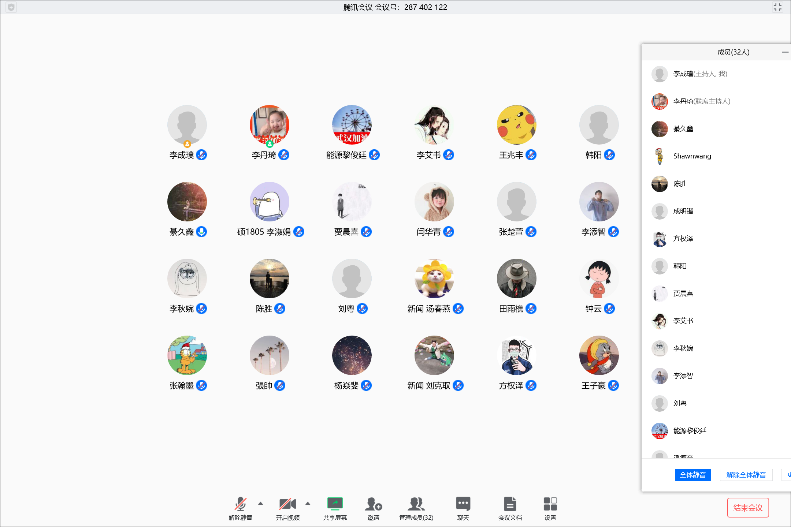This screenshot has height=527, width=791.
Task: Click the 解除全体静音 button
Action: click(x=746, y=475)
